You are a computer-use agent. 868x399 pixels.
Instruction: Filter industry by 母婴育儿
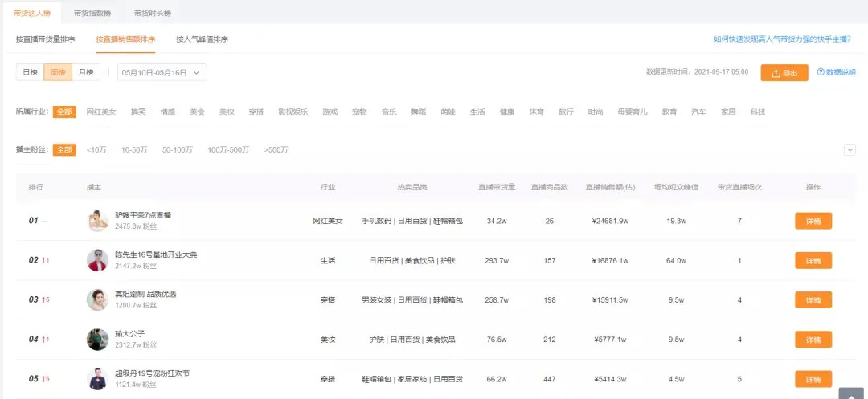(633, 112)
